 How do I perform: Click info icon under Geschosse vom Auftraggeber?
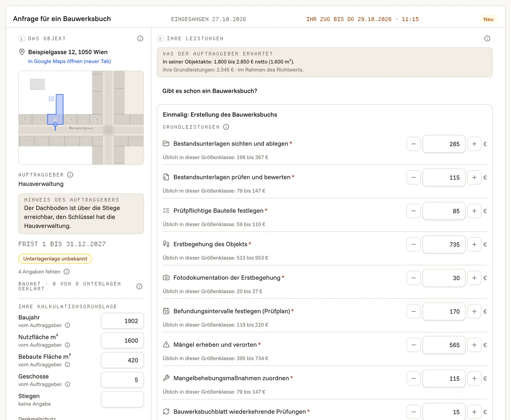[x=67, y=384]
